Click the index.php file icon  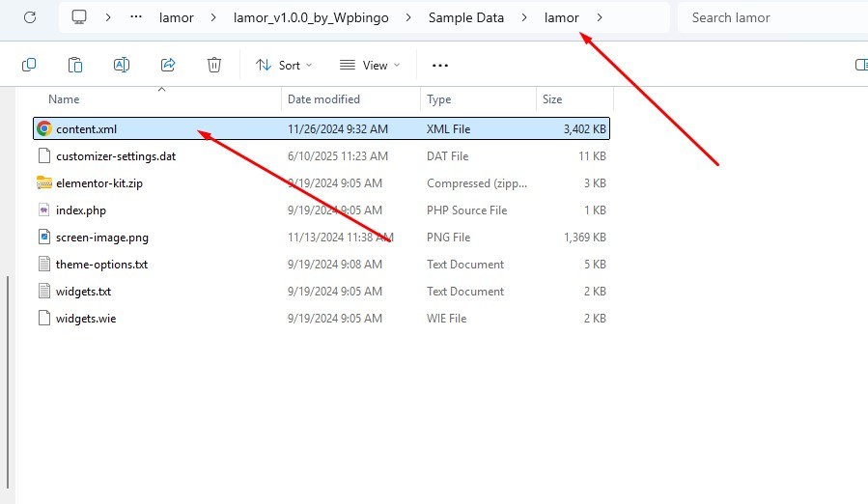point(44,210)
